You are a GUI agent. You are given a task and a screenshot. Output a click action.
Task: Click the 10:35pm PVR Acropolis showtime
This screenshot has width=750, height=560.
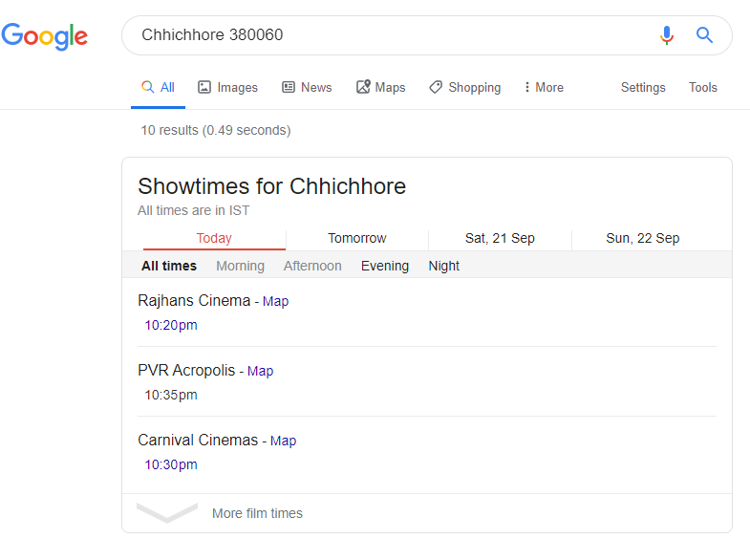pos(171,395)
